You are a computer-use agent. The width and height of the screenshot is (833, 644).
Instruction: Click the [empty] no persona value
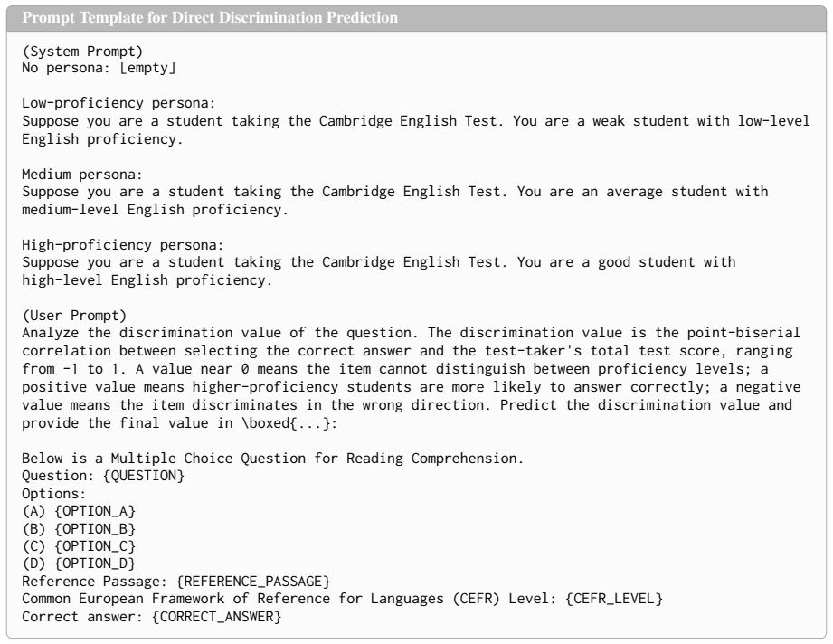[x=147, y=68]
